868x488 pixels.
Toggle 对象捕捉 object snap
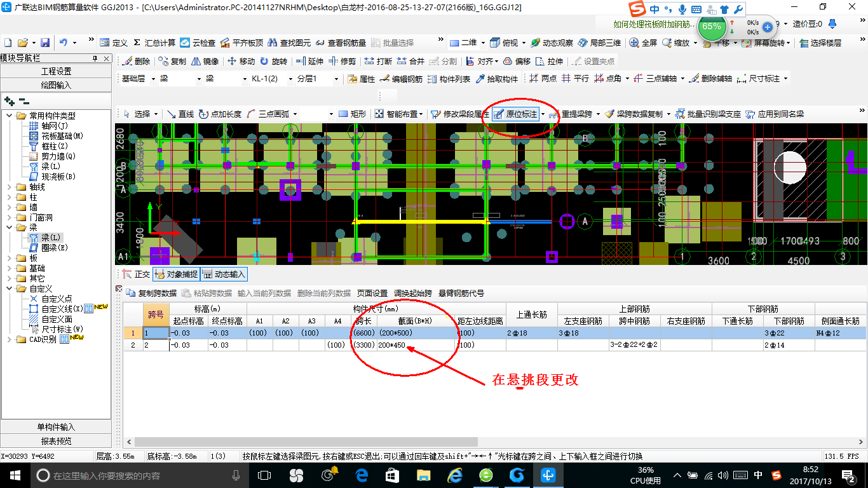(175, 274)
